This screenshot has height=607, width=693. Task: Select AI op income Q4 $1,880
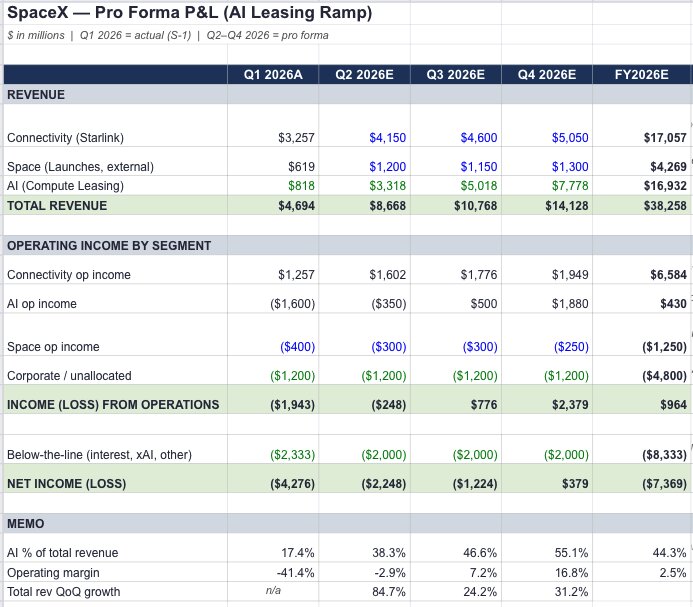570,304
